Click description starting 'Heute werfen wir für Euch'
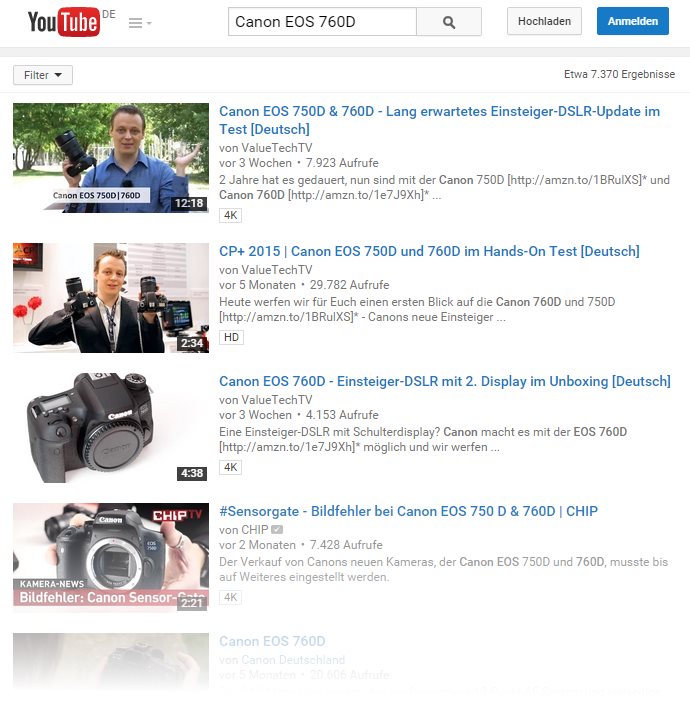The width and height of the screenshot is (690, 706). [417, 309]
